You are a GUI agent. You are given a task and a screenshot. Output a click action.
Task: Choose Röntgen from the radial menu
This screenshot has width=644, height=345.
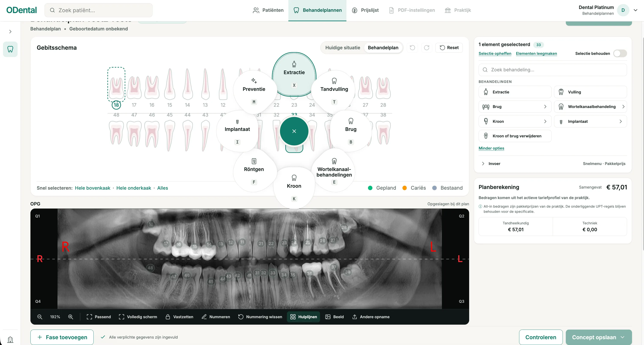point(254,171)
